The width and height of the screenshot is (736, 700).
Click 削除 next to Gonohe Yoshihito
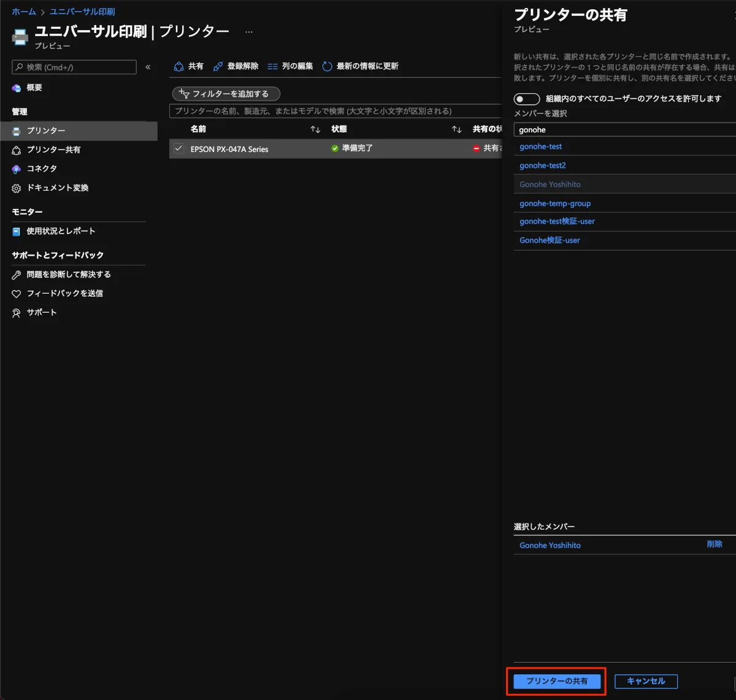[714, 544]
